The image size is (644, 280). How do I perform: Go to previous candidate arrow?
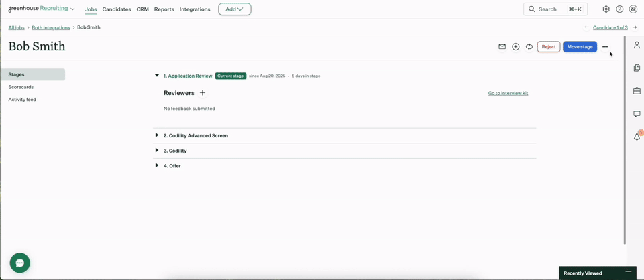tap(586, 27)
